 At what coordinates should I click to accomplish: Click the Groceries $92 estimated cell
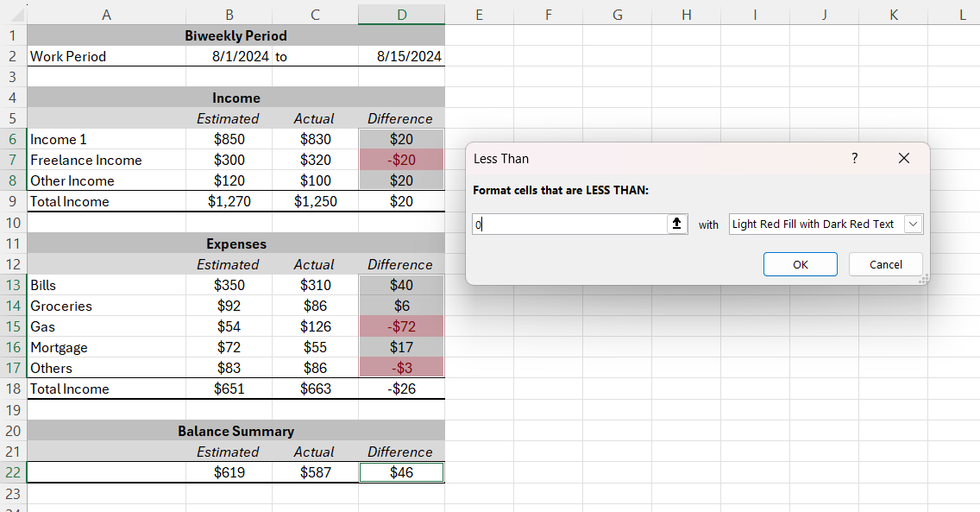pos(229,306)
